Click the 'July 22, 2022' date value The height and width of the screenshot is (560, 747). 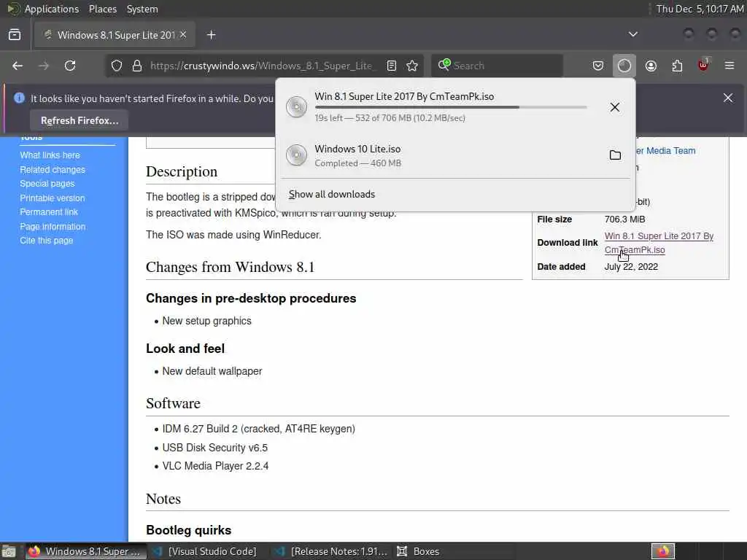(631, 267)
